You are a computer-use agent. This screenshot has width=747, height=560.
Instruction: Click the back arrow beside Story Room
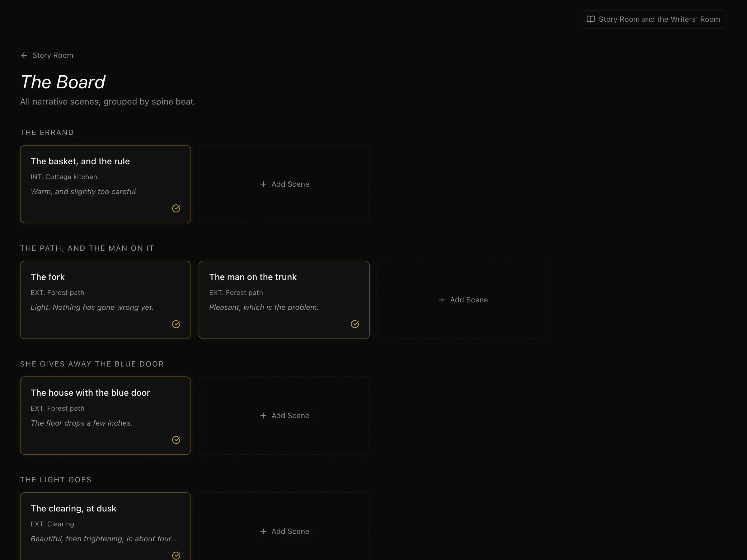coord(24,55)
